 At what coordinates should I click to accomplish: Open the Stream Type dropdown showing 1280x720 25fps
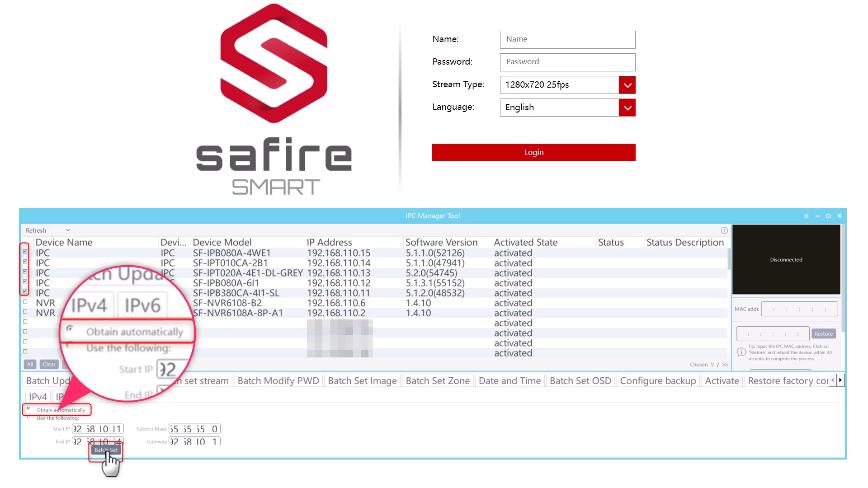pyautogui.click(x=627, y=85)
